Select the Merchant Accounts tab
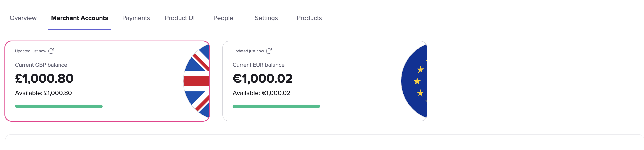The width and height of the screenshot is (644, 150). (79, 18)
